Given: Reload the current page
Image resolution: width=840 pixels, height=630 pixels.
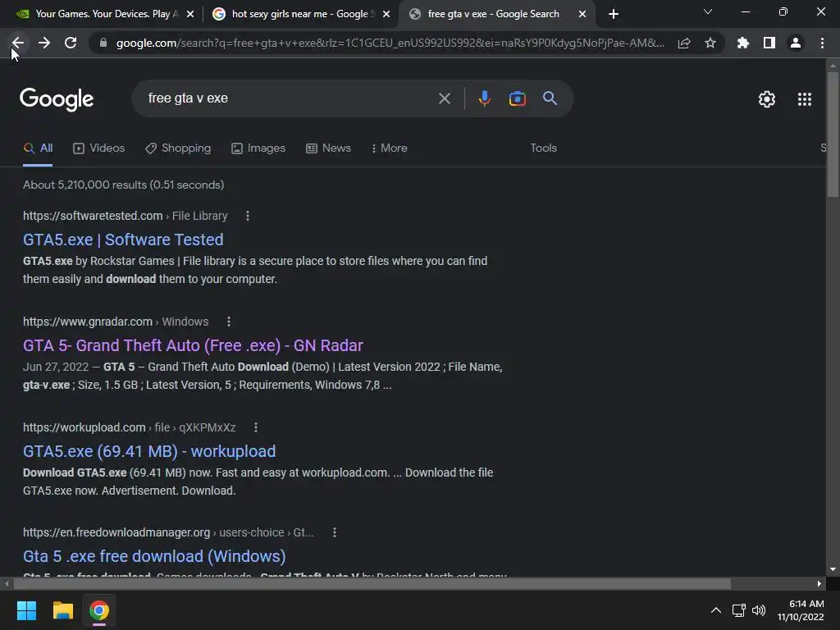Looking at the screenshot, I should 71,43.
